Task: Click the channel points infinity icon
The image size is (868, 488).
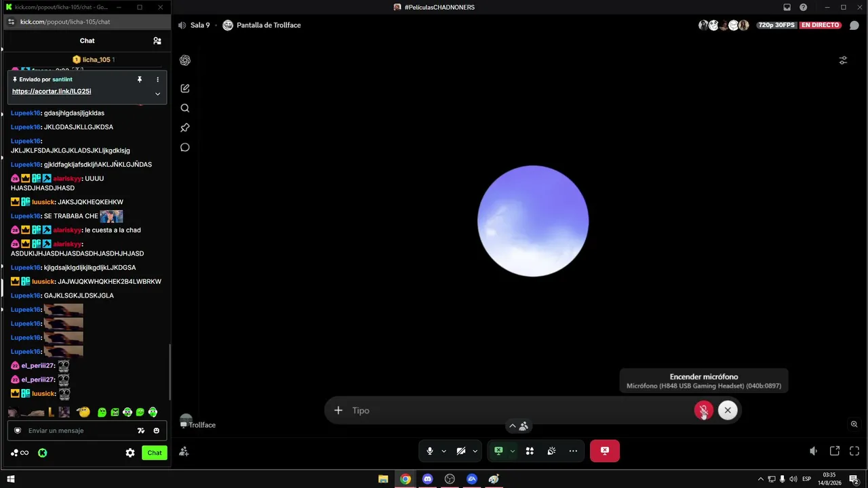Action: click(x=20, y=453)
